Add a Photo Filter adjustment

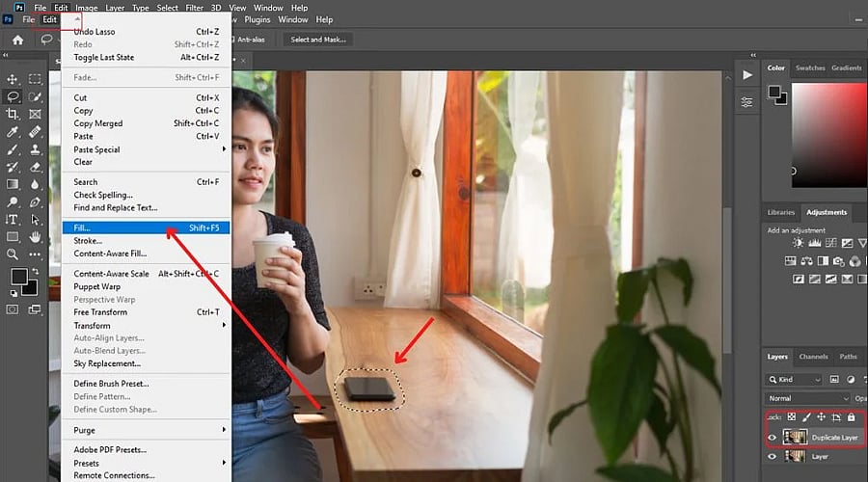[x=839, y=261]
